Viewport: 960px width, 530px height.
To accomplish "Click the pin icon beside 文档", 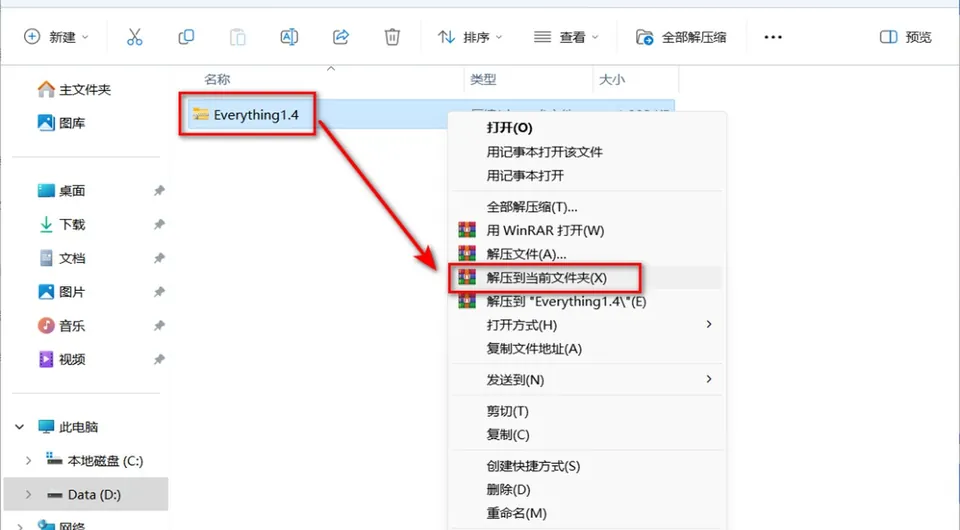I will [x=159, y=258].
